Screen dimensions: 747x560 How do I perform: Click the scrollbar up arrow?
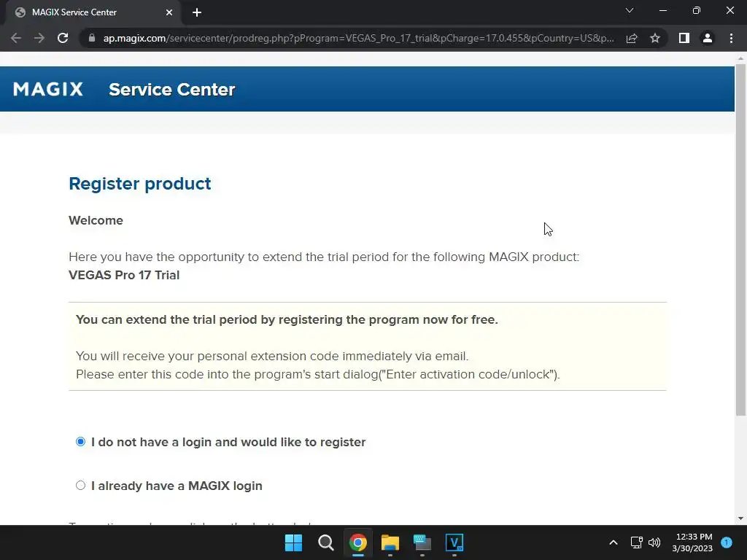[740, 58]
